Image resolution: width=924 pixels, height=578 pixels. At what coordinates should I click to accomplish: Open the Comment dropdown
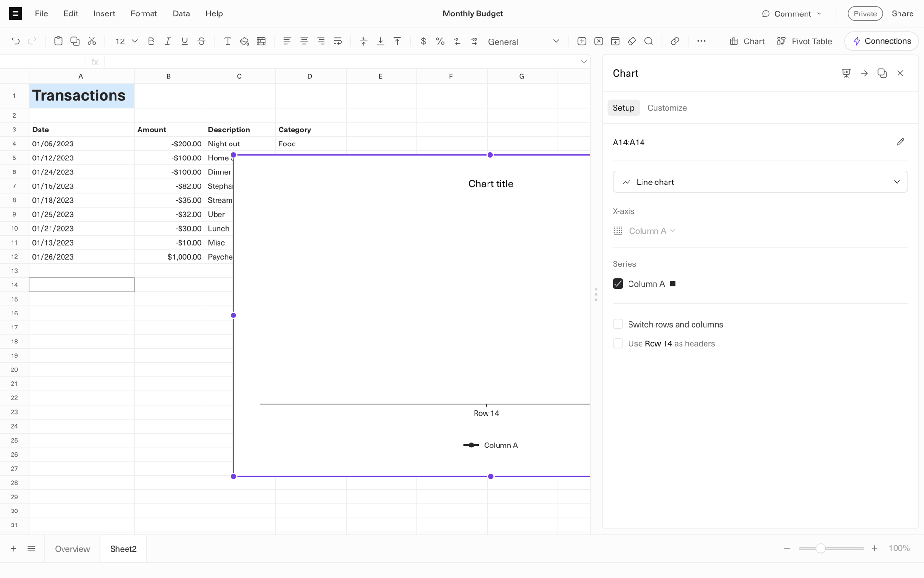[792, 13]
